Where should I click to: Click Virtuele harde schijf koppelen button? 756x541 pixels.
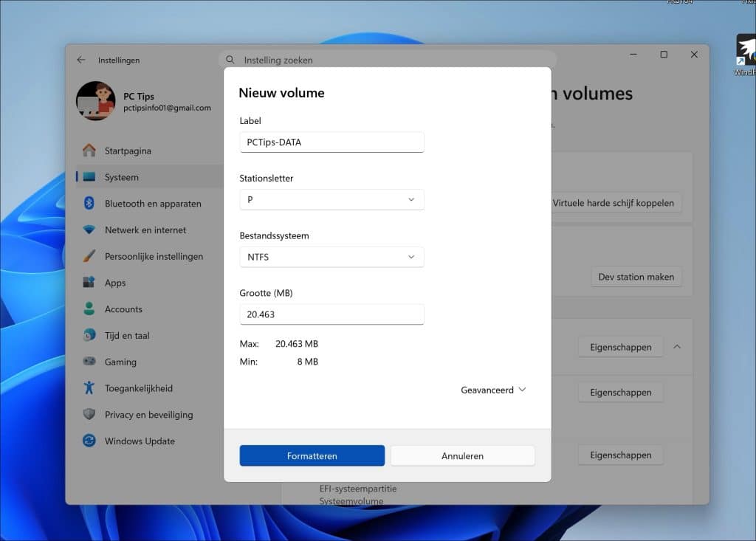click(613, 203)
